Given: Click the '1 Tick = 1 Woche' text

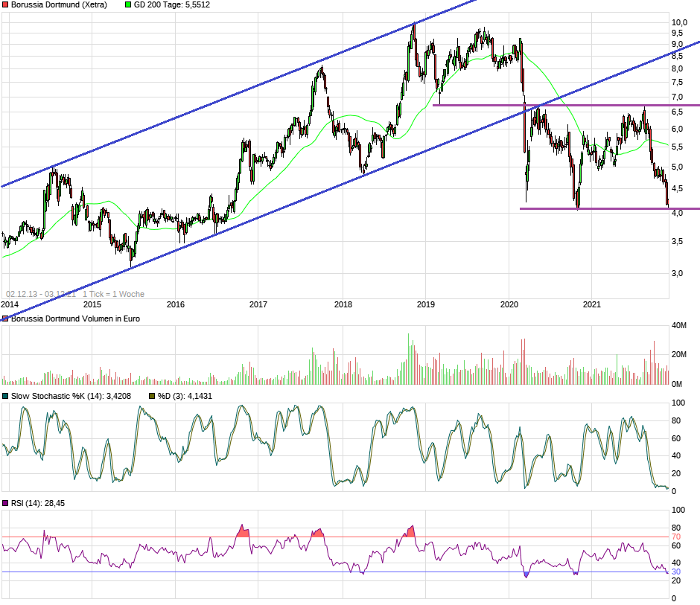Looking at the screenshot, I should coord(113,294).
